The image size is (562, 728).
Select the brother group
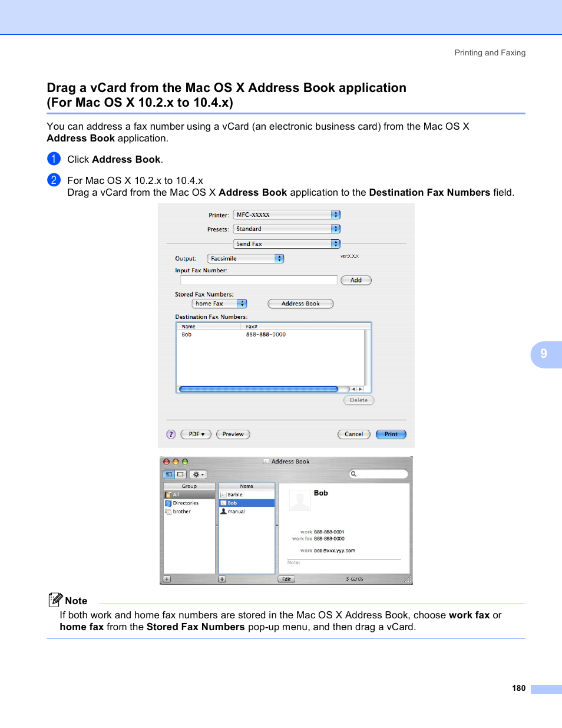[x=189, y=511]
